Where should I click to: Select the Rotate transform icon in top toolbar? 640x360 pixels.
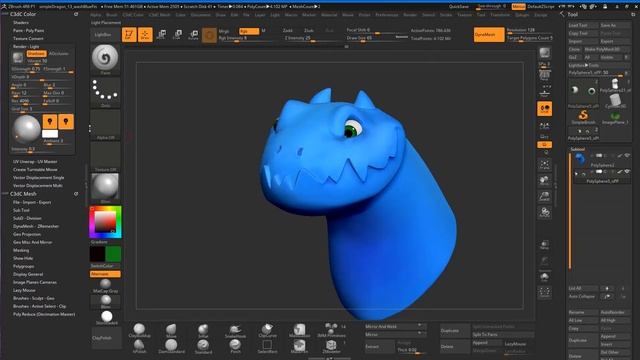193,35
